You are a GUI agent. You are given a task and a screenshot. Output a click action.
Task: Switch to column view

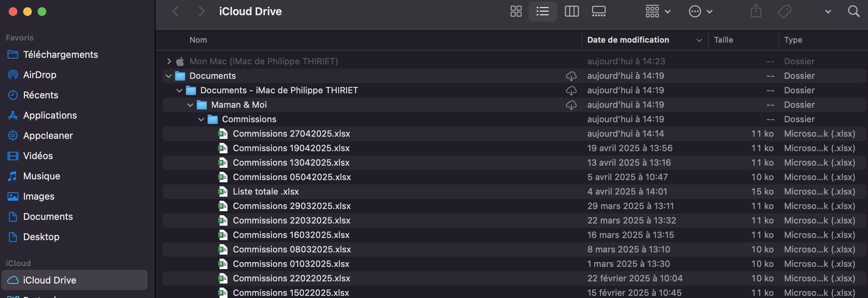pos(571,12)
